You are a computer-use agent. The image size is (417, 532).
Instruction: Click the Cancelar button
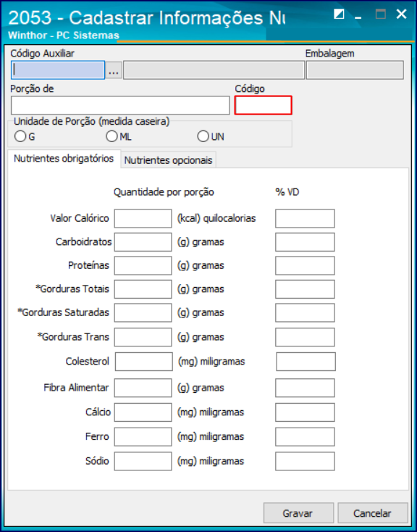373,513
